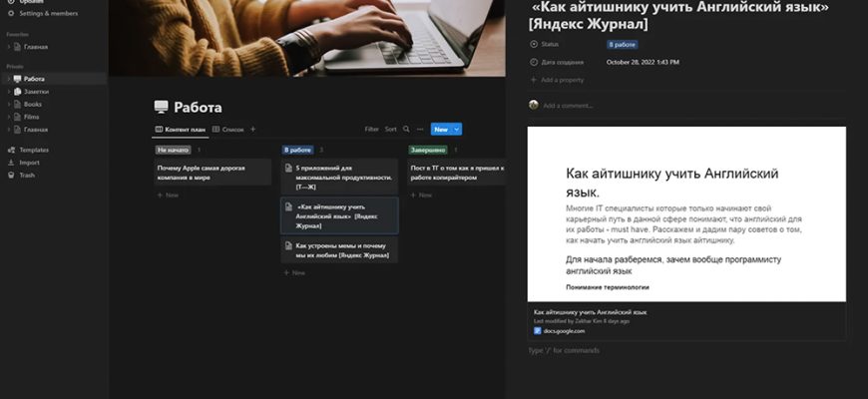Image resolution: width=868 pixels, height=399 pixels.
Task: Open the three-dots view options menu
Action: click(x=420, y=129)
